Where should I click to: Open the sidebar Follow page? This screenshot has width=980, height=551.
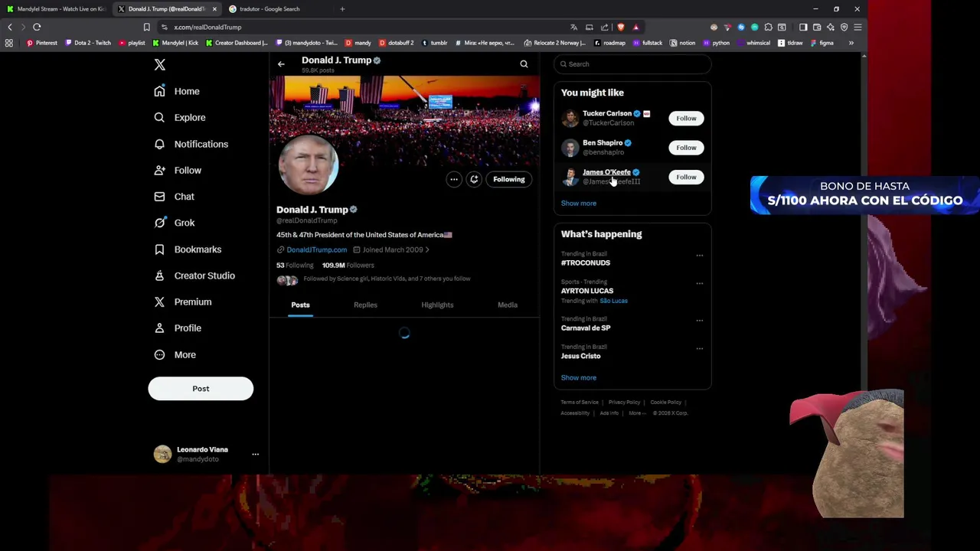(177, 171)
